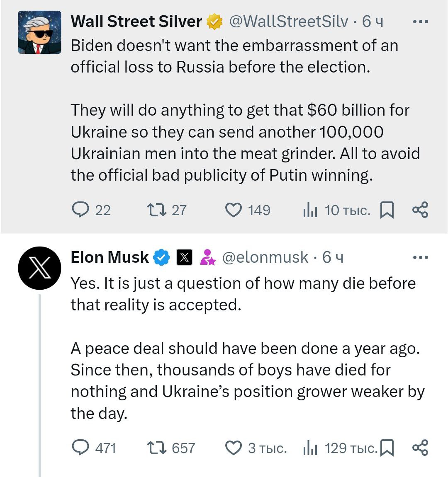The height and width of the screenshot is (477, 448).
Task: Like Elon Musk's tweet
Action: [234, 448]
